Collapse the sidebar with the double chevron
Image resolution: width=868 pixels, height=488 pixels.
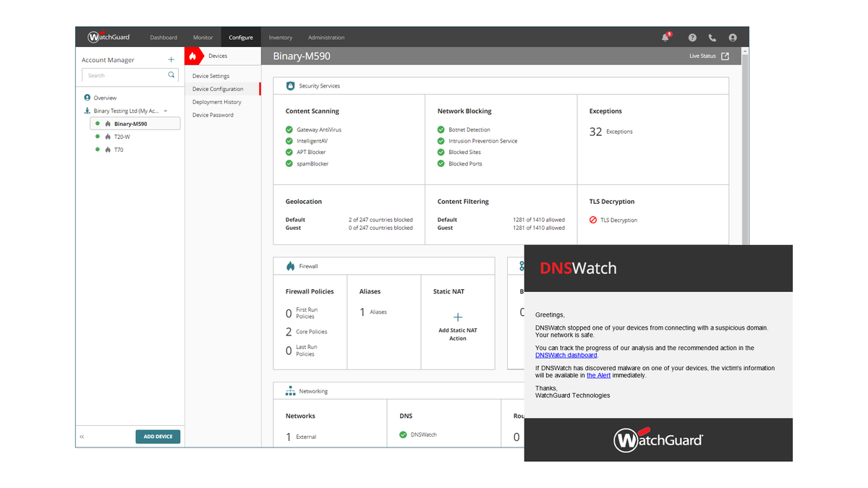pyautogui.click(x=81, y=436)
